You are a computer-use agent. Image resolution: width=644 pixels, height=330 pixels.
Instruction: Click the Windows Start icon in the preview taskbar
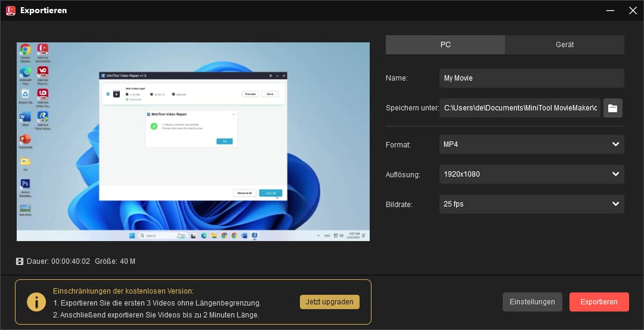[132, 236]
